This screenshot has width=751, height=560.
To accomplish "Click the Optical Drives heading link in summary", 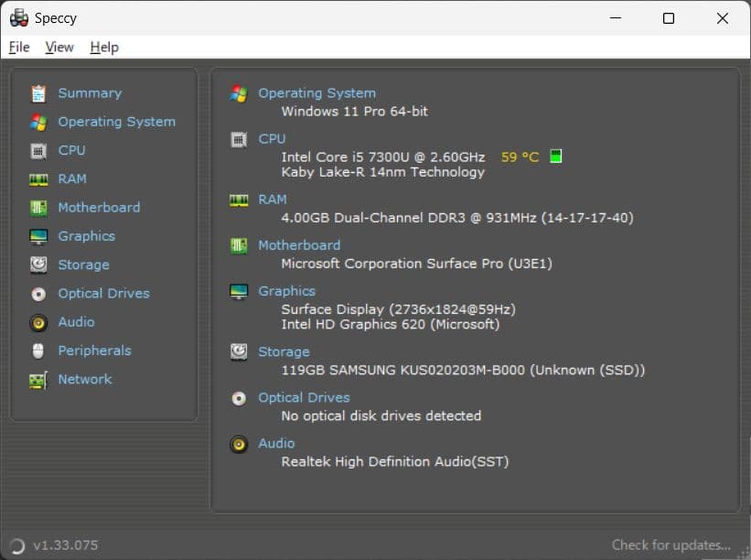I will pos(304,398).
